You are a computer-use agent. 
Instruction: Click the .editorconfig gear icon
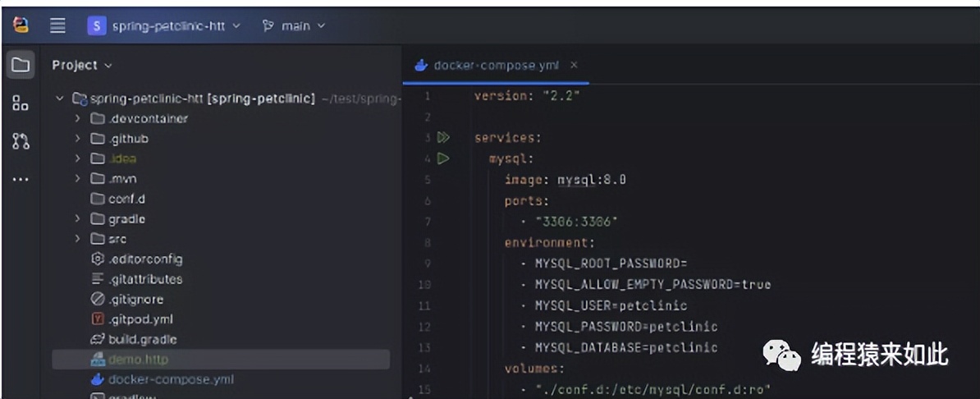pyautogui.click(x=97, y=259)
